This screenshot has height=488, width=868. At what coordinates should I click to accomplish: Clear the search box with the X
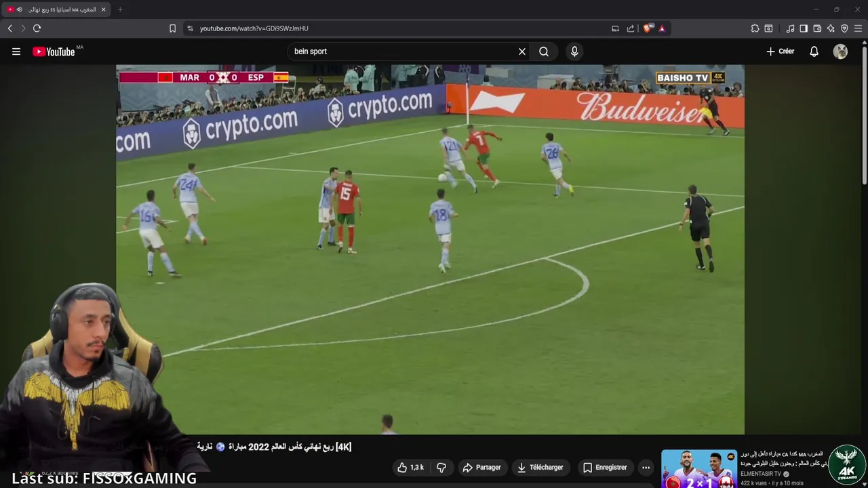522,52
